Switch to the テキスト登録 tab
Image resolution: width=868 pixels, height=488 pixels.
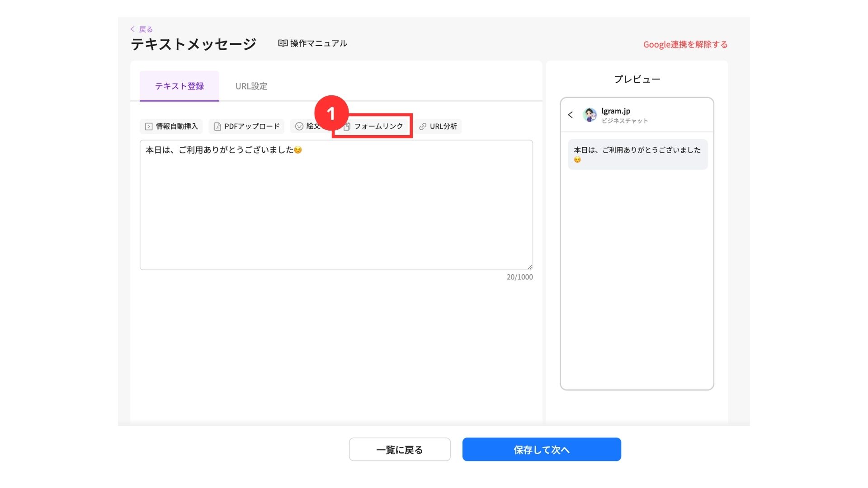tap(179, 86)
